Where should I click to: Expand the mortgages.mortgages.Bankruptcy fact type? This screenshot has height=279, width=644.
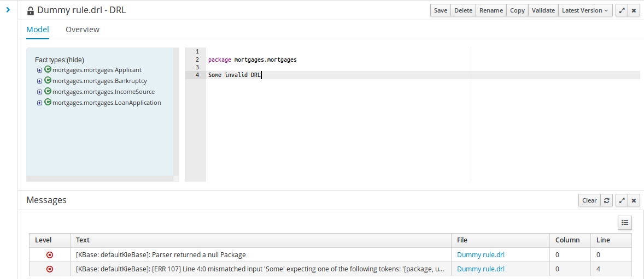click(x=39, y=81)
